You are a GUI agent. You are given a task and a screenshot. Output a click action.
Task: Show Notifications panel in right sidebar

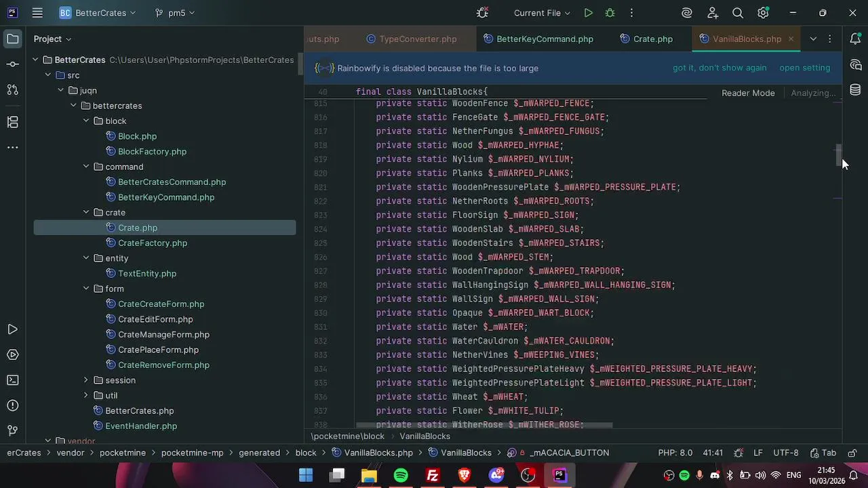(x=856, y=39)
